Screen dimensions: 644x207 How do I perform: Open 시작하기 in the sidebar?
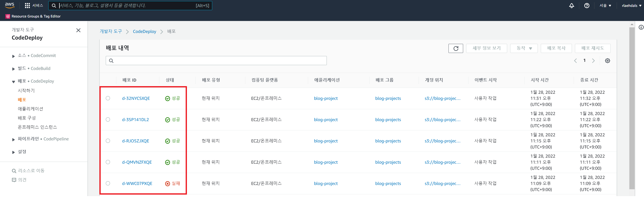26,90
